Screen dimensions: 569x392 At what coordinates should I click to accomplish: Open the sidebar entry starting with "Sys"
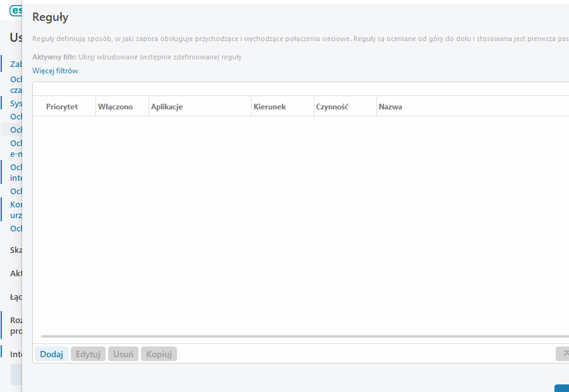click(16, 102)
